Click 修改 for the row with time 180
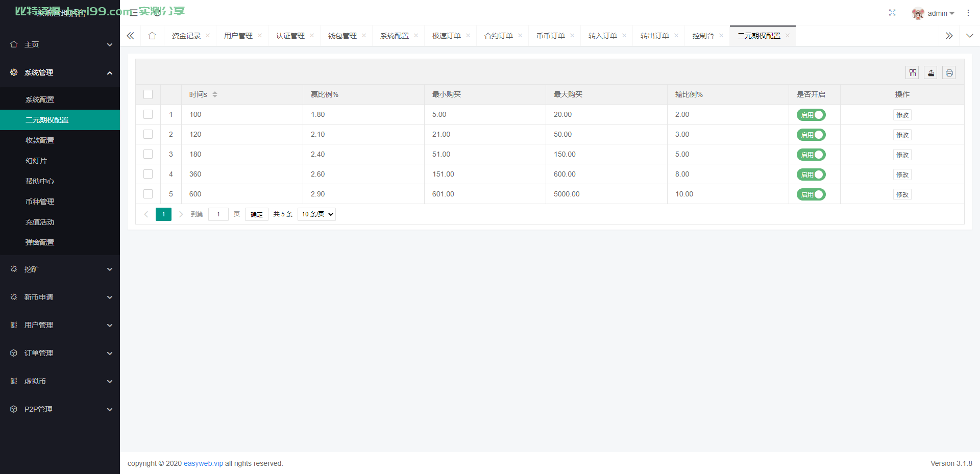This screenshot has height=474, width=980. pos(902,155)
